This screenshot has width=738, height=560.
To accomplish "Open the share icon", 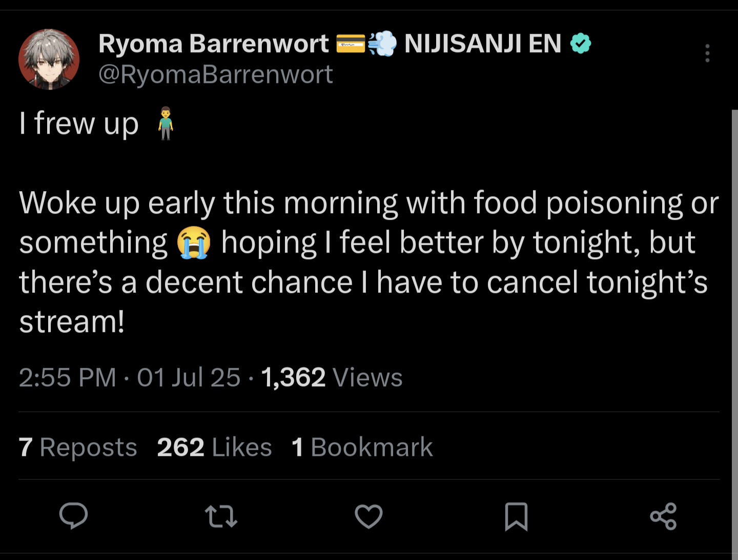I will coord(663,516).
